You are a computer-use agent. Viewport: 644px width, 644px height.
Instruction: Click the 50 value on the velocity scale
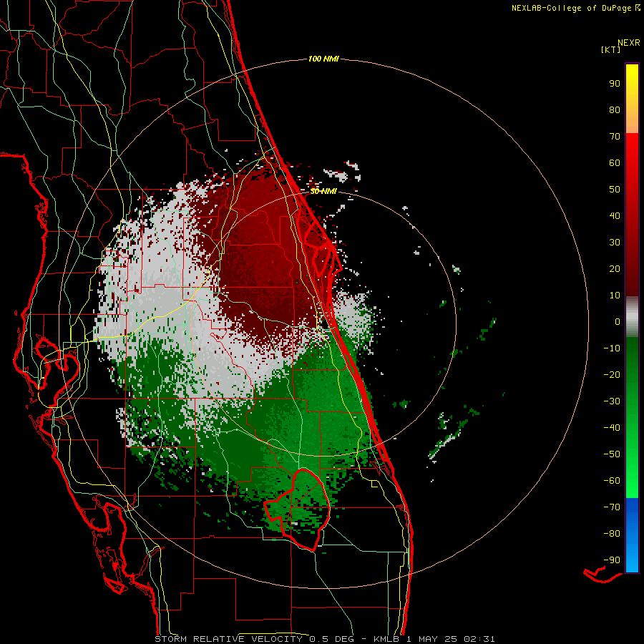(x=615, y=190)
